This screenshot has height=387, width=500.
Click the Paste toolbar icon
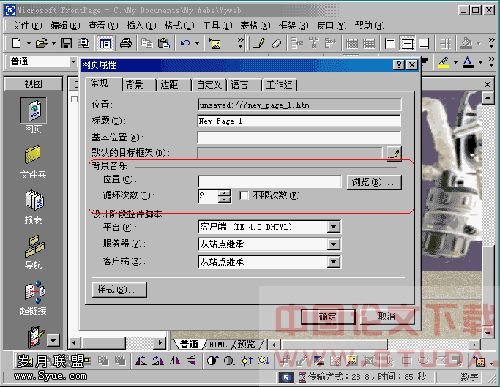pos(164,43)
